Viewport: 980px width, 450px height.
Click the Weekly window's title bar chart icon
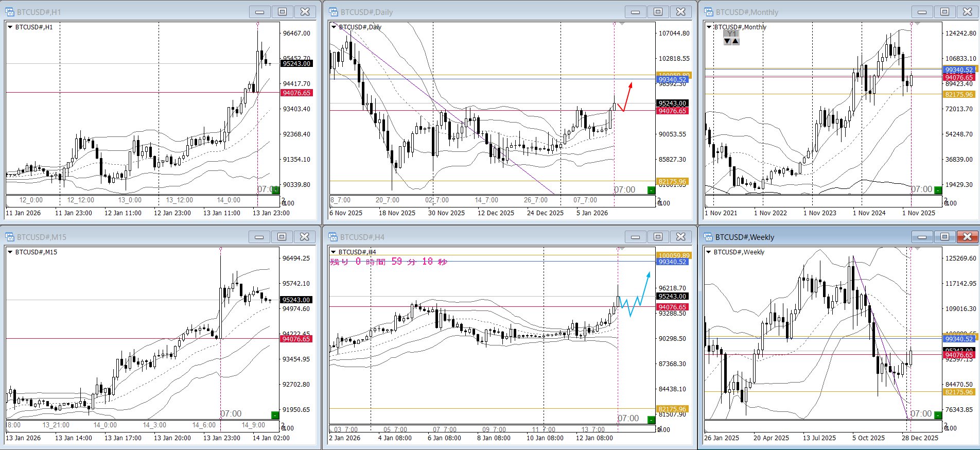(709, 237)
